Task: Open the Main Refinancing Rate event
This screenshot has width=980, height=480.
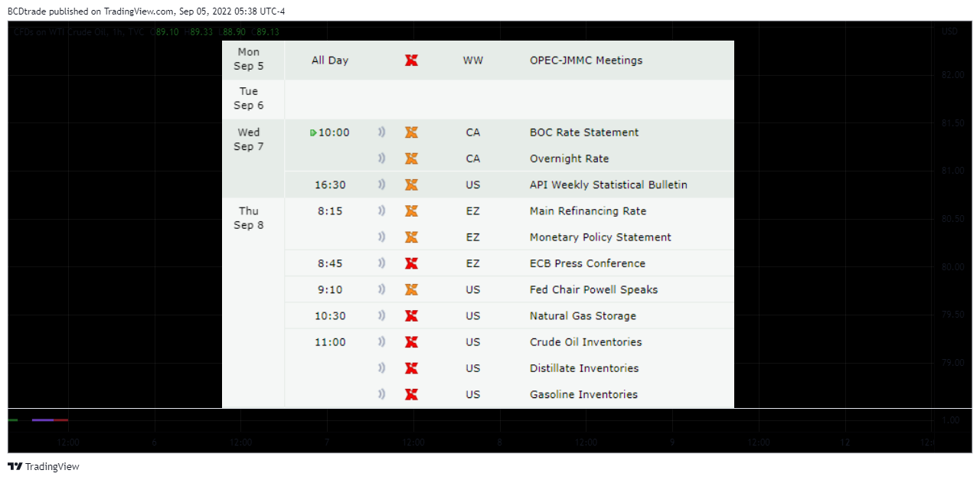Action: pyautogui.click(x=588, y=211)
